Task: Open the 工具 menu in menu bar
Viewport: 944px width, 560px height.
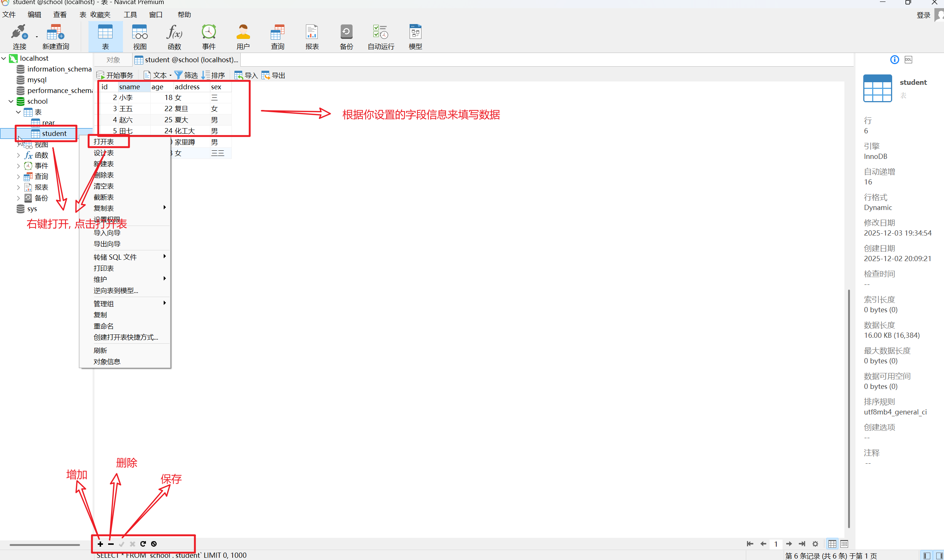Action: pyautogui.click(x=130, y=15)
